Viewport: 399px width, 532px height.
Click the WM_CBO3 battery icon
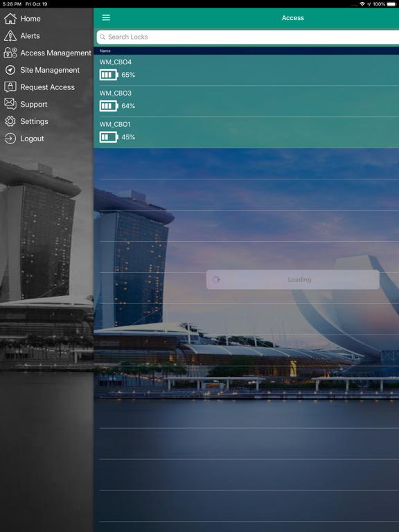click(x=109, y=106)
